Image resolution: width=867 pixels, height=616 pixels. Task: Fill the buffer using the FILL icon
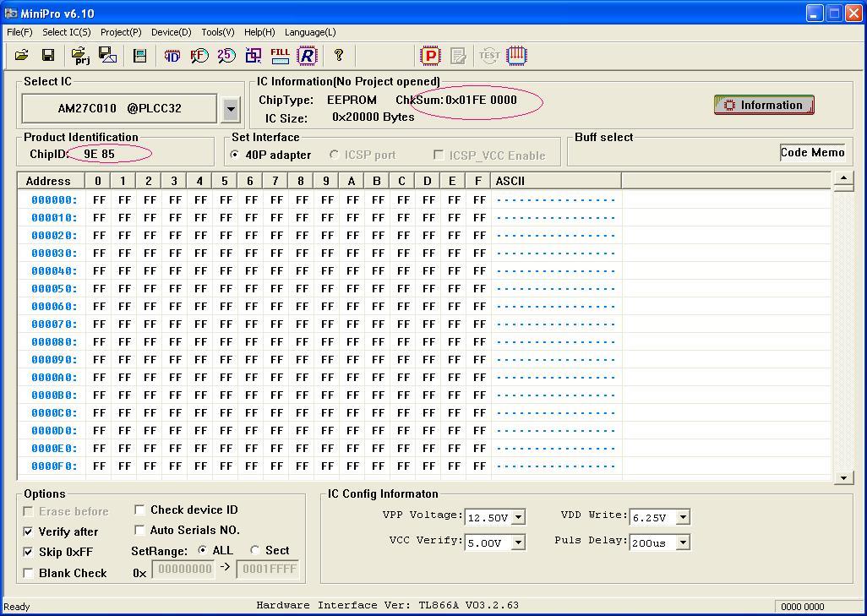[x=280, y=55]
